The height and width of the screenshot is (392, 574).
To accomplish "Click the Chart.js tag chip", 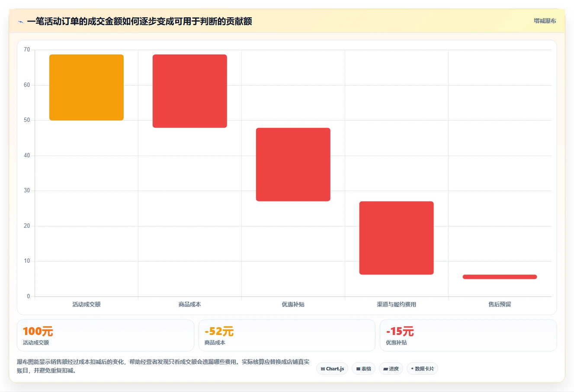I will (x=332, y=369).
